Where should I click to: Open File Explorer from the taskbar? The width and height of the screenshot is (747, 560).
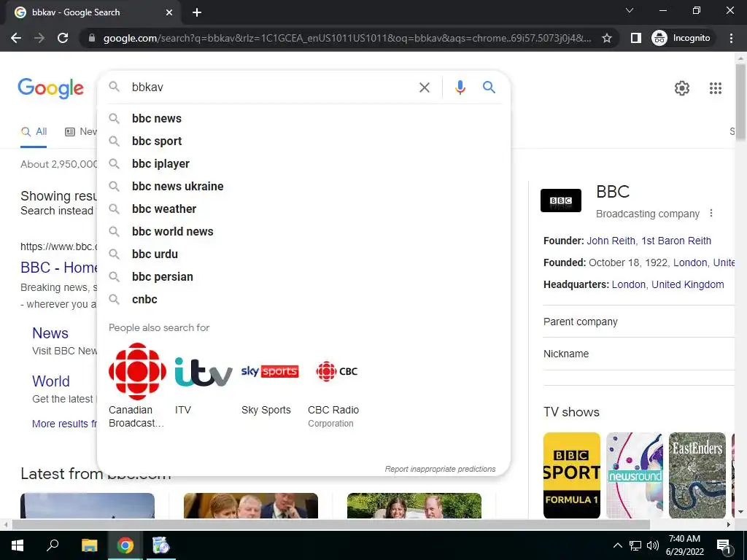pos(89,545)
